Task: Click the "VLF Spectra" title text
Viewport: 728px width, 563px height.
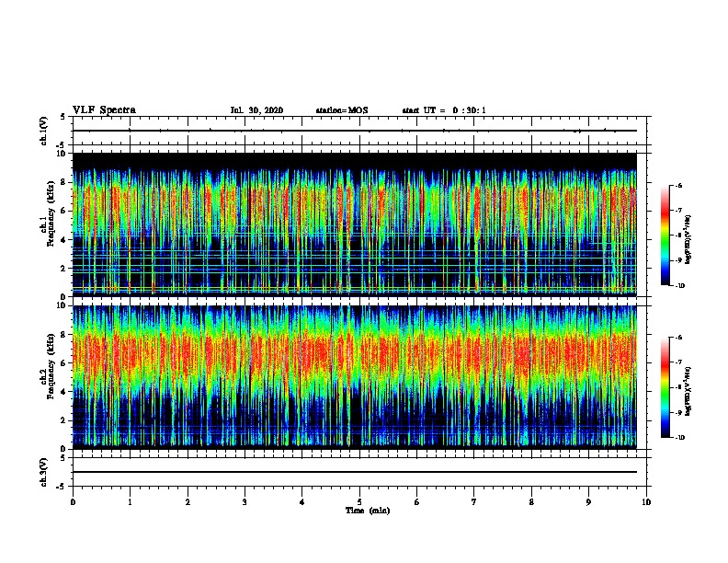Action: (104, 110)
